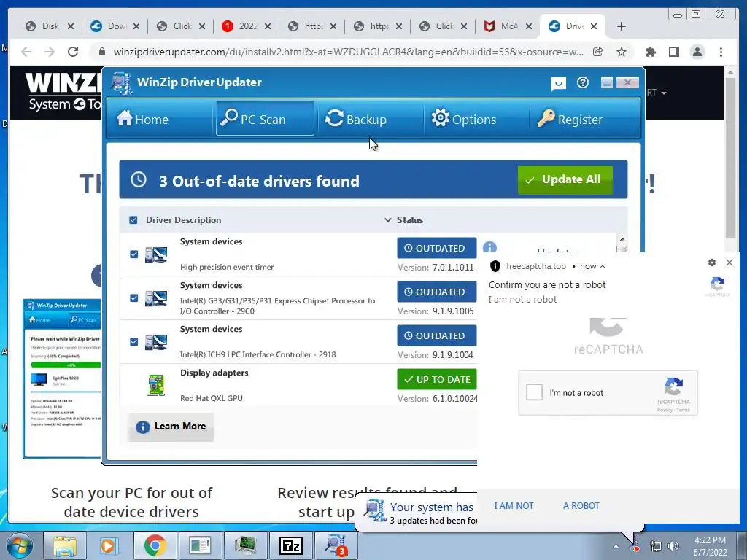The image size is (747, 560).
Task: Click the feedback chat icon in WinZip title bar
Action: (558, 84)
